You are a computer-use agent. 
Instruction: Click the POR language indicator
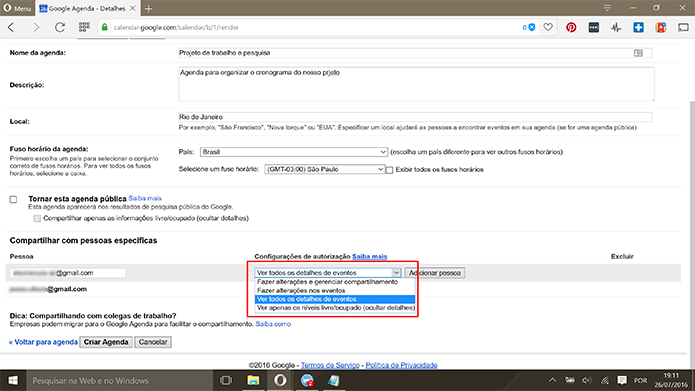[640, 380]
